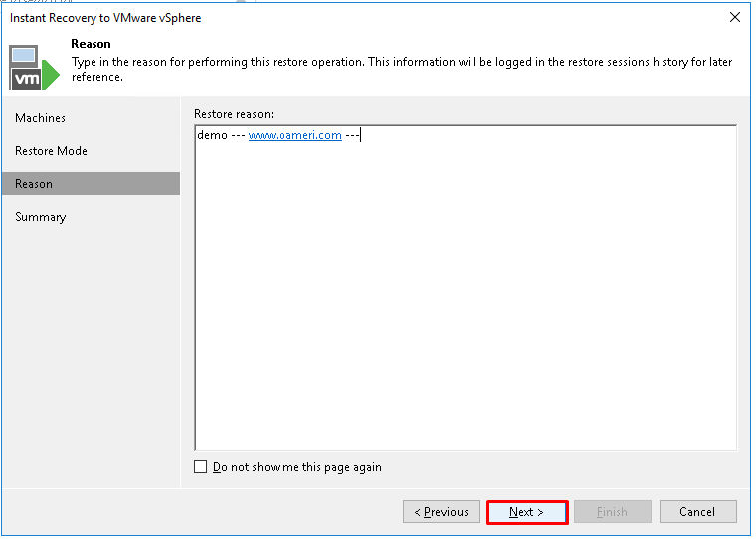Click the disabled Finish button
This screenshot has width=756, height=539.
[x=613, y=512]
